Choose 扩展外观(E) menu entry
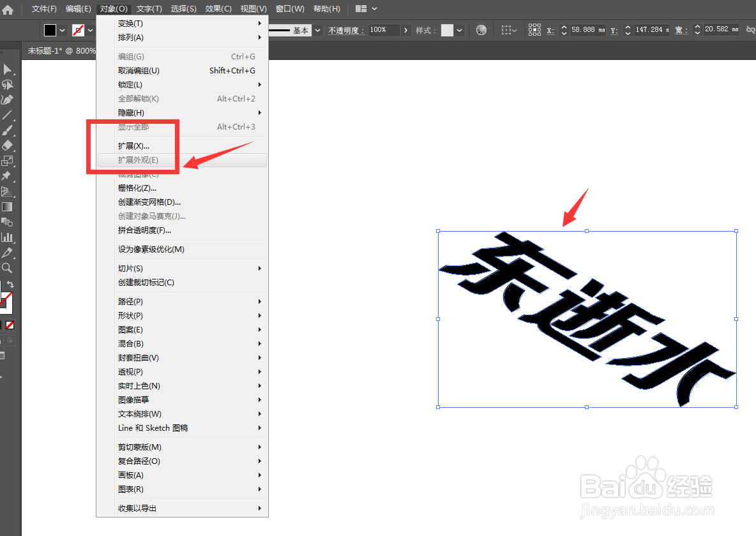The width and height of the screenshot is (756, 536). pyautogui.click(x=182, y=160)
